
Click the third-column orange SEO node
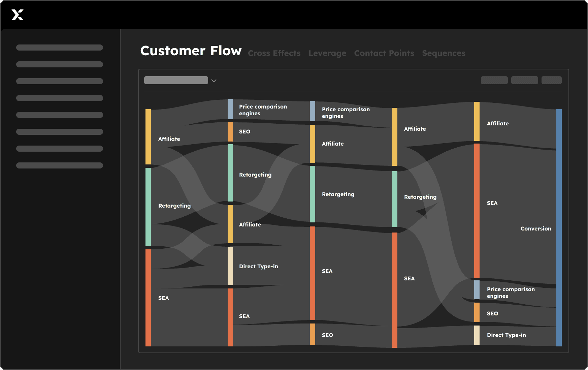pyautogui.click(x=313, y=334)
